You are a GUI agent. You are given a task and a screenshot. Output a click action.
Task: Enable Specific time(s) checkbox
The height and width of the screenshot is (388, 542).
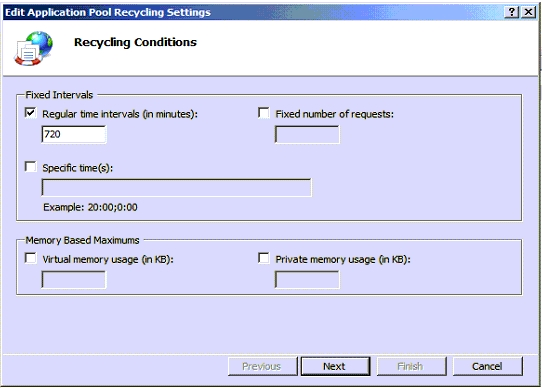pos(30,167)
